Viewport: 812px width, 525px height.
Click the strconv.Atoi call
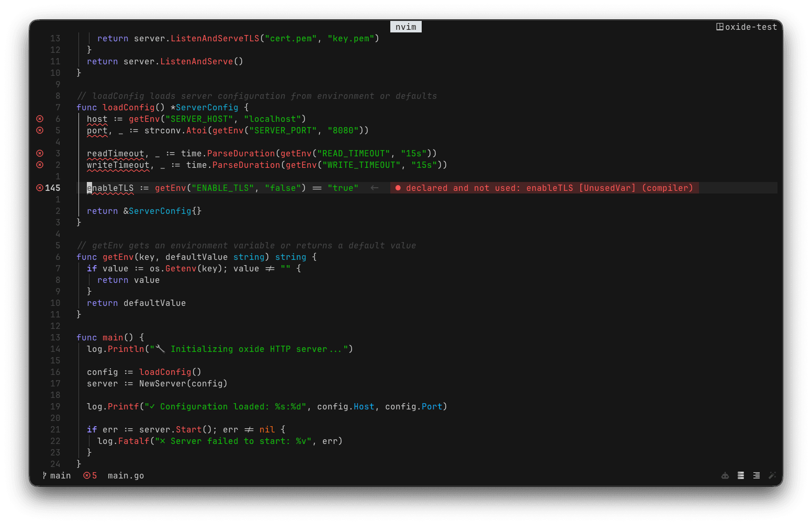(x=176, y=130)
